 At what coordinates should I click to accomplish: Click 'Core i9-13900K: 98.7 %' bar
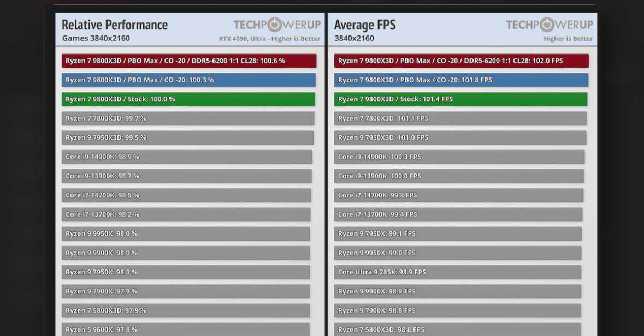tap(186, 176)
